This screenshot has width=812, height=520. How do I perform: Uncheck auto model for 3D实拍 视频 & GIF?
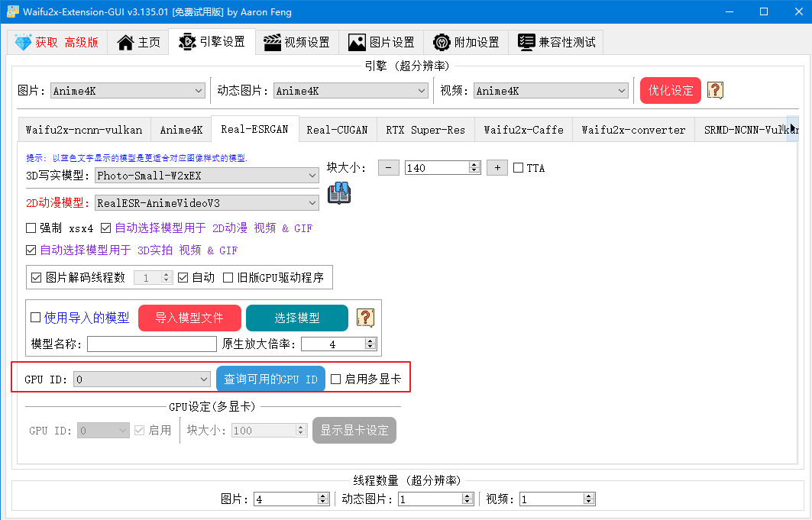tap(31, 250)
